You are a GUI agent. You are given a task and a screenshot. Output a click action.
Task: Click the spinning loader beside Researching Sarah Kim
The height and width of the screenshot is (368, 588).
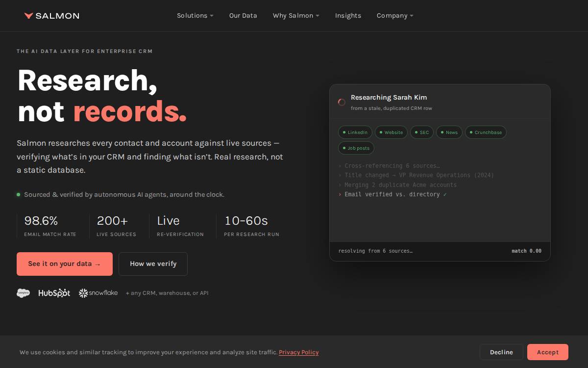tap(342, 102)
